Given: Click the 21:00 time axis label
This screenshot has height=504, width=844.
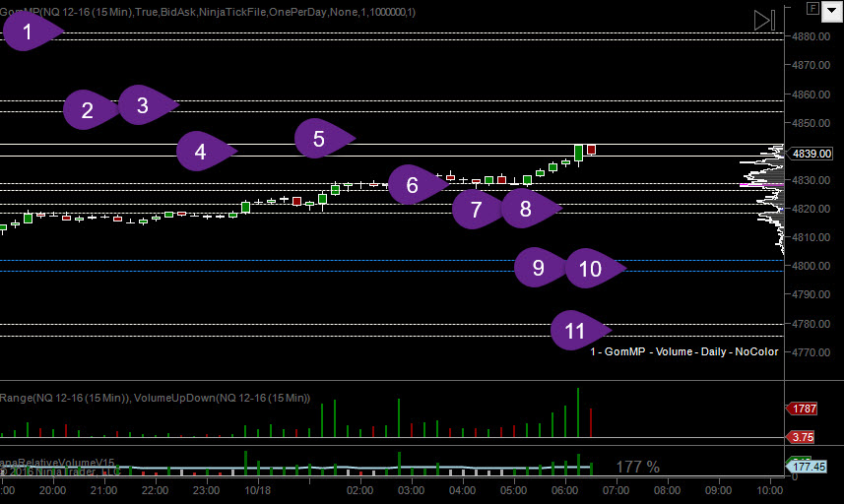Looking at the screenshot, I should coord(103,490).
